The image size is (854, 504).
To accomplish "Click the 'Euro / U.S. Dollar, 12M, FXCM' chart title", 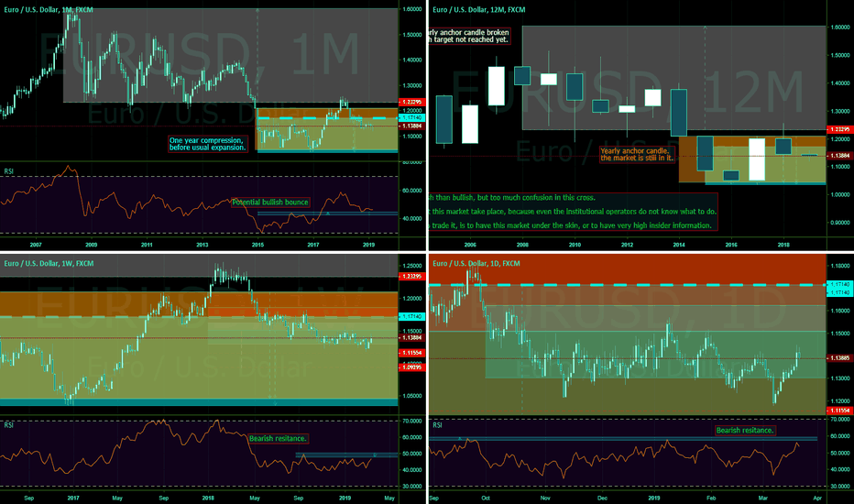I will coord(478,10).
